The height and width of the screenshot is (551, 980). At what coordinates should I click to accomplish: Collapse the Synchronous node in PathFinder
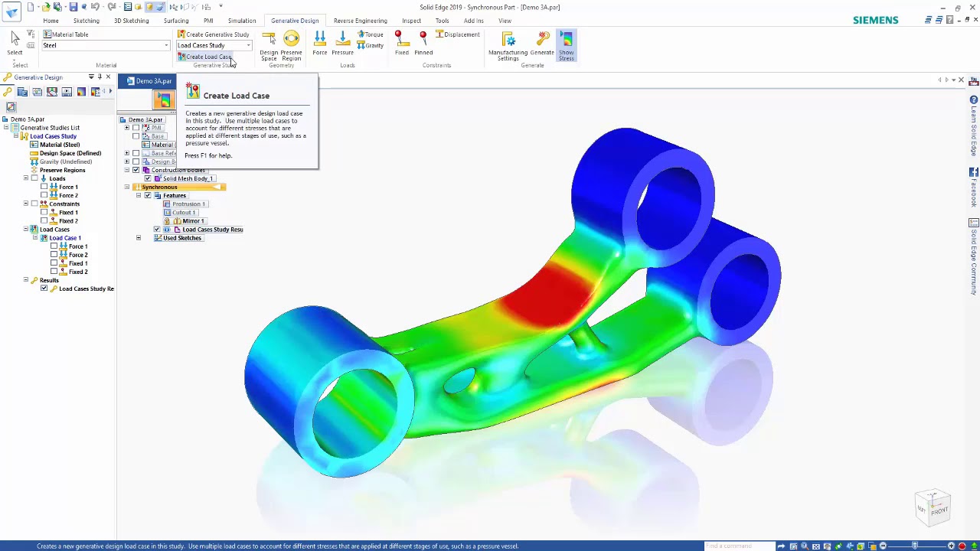(x=127, y=187)
